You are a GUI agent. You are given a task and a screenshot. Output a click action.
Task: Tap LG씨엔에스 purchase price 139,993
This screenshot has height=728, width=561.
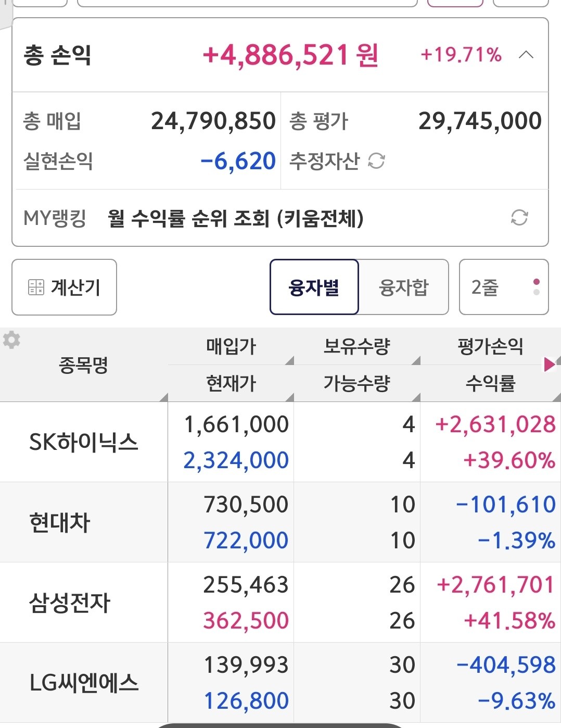pyautogui.click(x=246, y=665)
